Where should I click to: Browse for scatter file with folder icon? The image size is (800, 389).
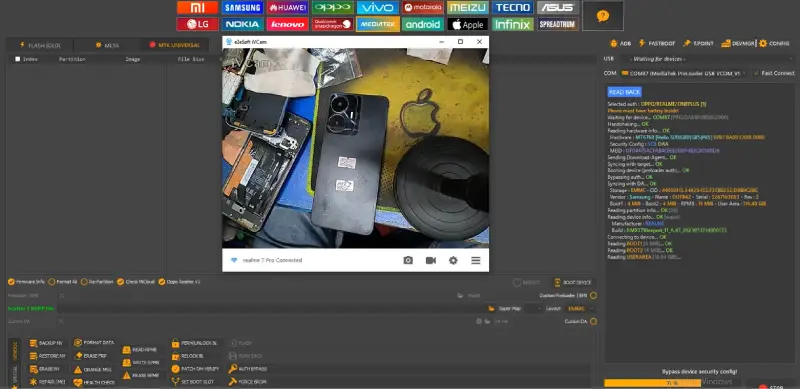[491, 308]
